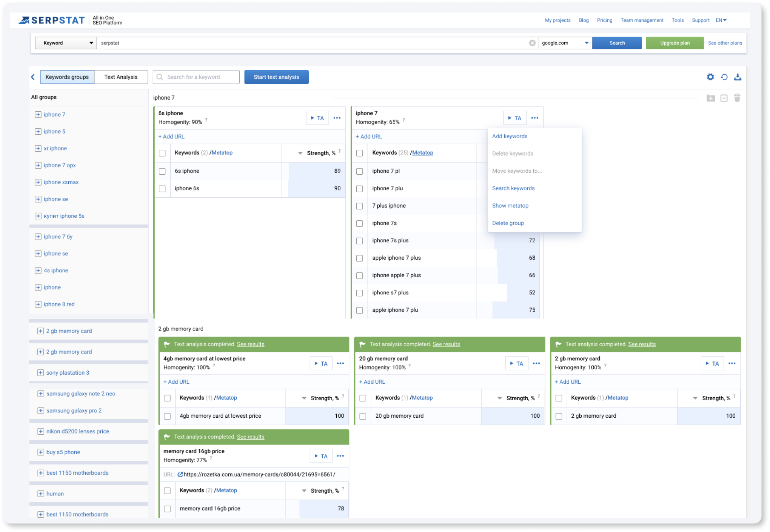Run TA for 6s iphone group
Viewport: 770px width, 532px height.
317,118
